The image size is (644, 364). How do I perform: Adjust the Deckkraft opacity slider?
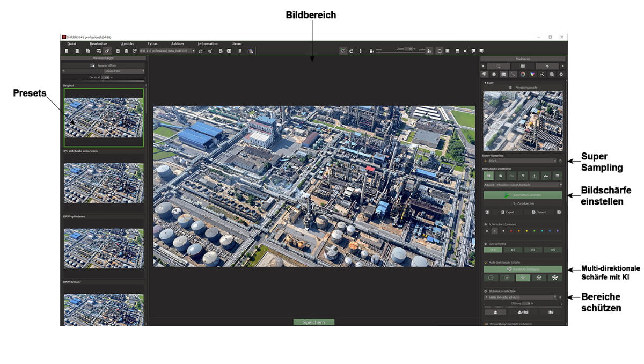(x=103, y=81)
